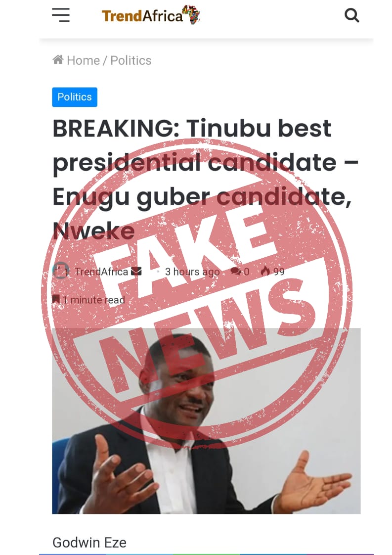Screen dimensions: 392x555
Task: Click the BREAKING Tinubu headline
Action: click(205, 180)
